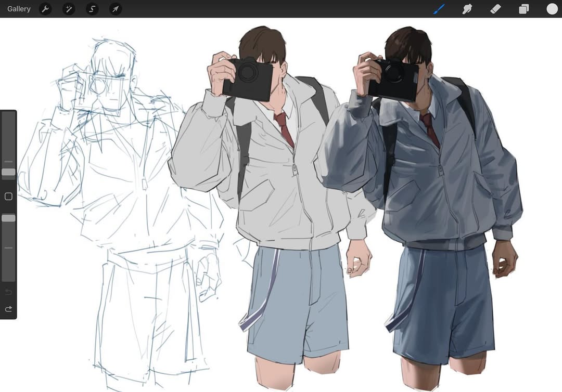Click the red tie on the shaded right figure
The height and width of the screenshot is (392, 562).
tap(429, 130)
